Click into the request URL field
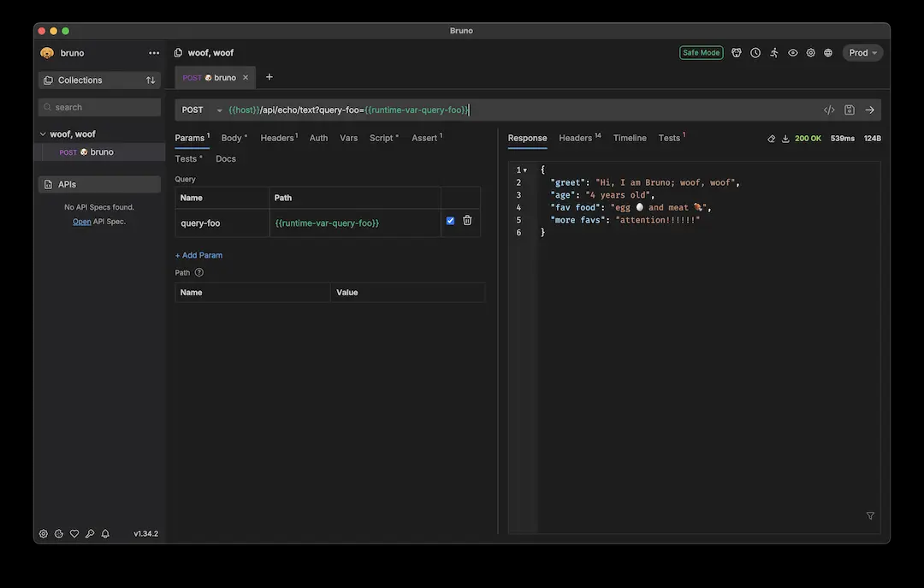 (x=522, y=110)
